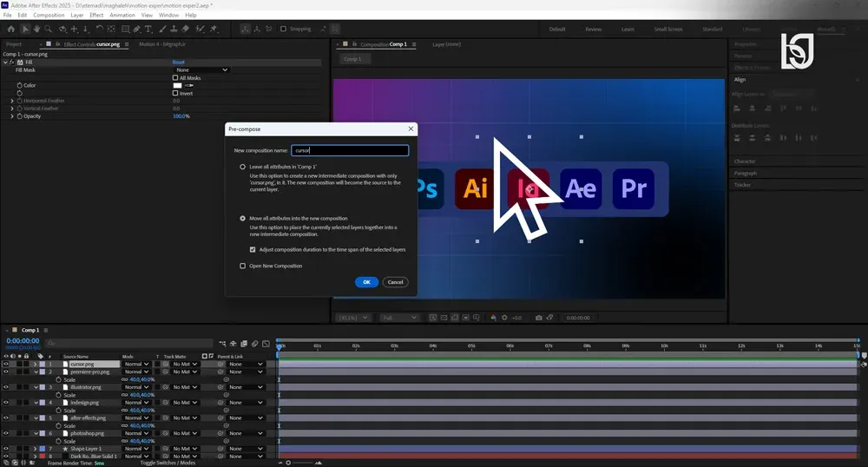Collapse the premiere-pro.png layer properties

[x=36, y=372]
